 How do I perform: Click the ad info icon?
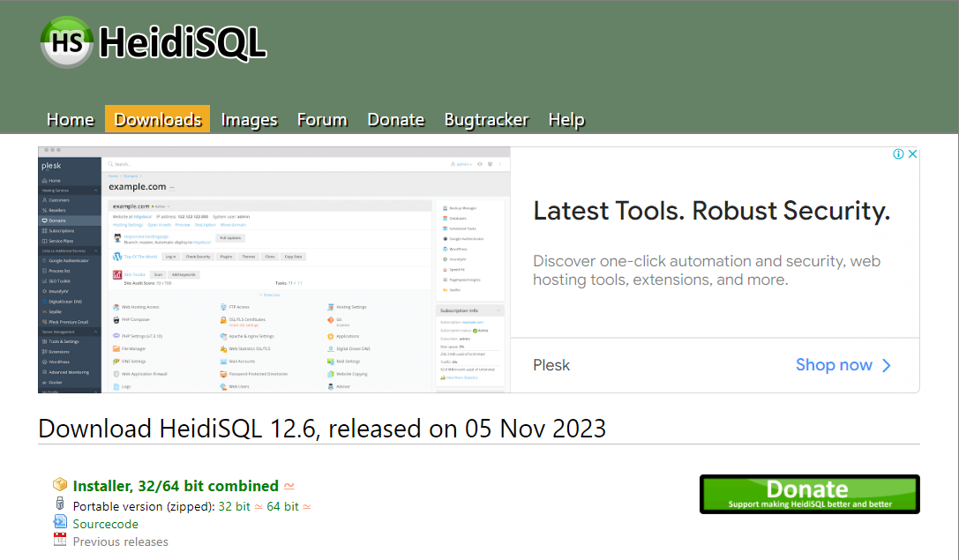click(898, 154)
